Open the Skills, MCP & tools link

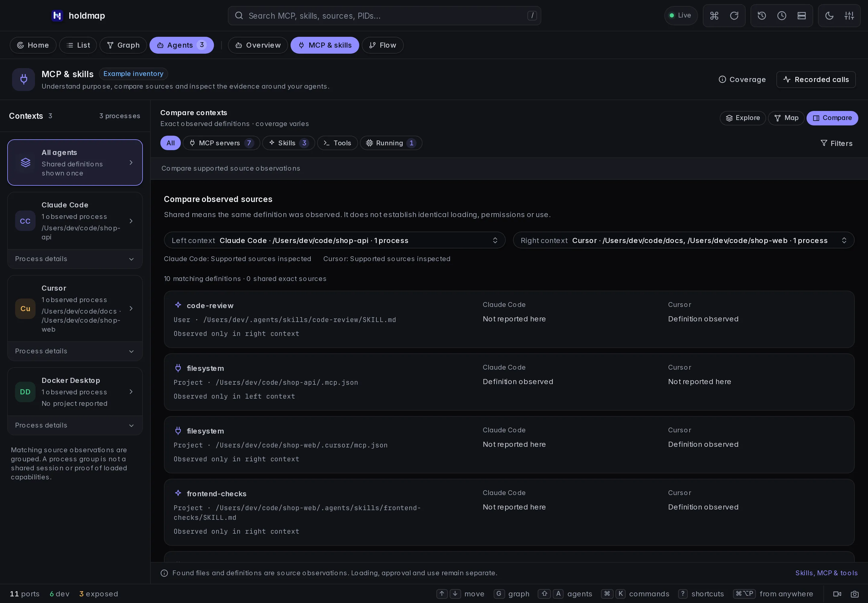826,573
